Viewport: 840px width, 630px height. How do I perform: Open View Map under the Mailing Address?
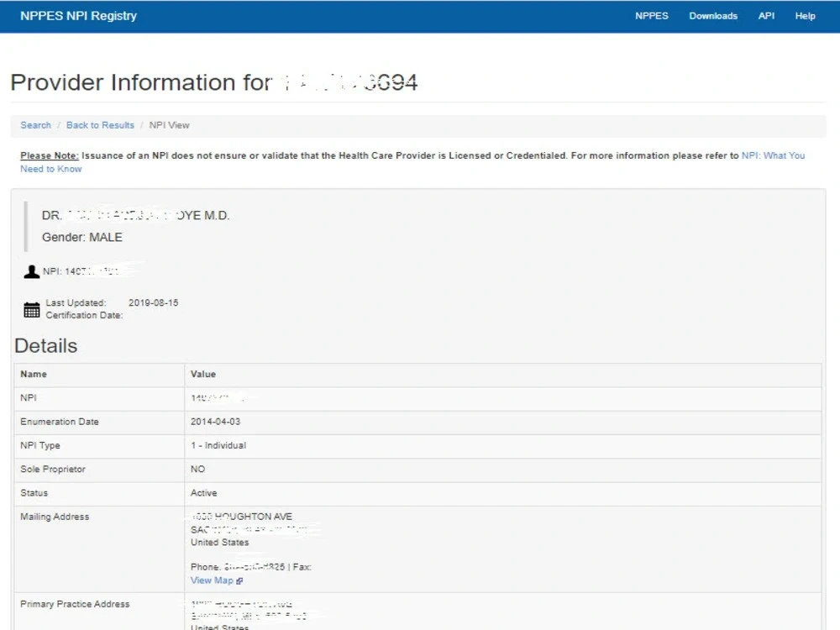click(x=212, y=580)
